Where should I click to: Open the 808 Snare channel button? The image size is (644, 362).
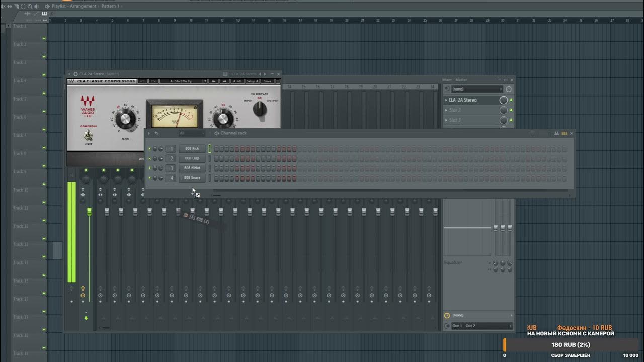coord(192,178)
